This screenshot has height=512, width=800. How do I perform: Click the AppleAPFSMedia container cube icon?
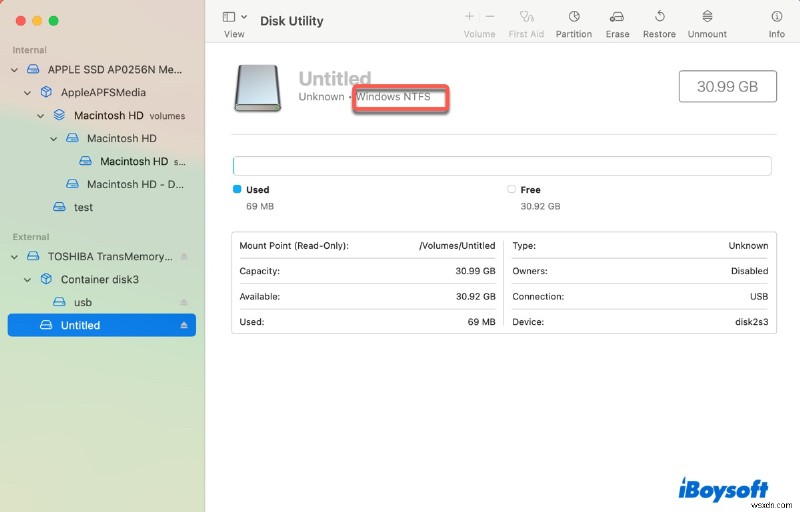coord(46,92)
